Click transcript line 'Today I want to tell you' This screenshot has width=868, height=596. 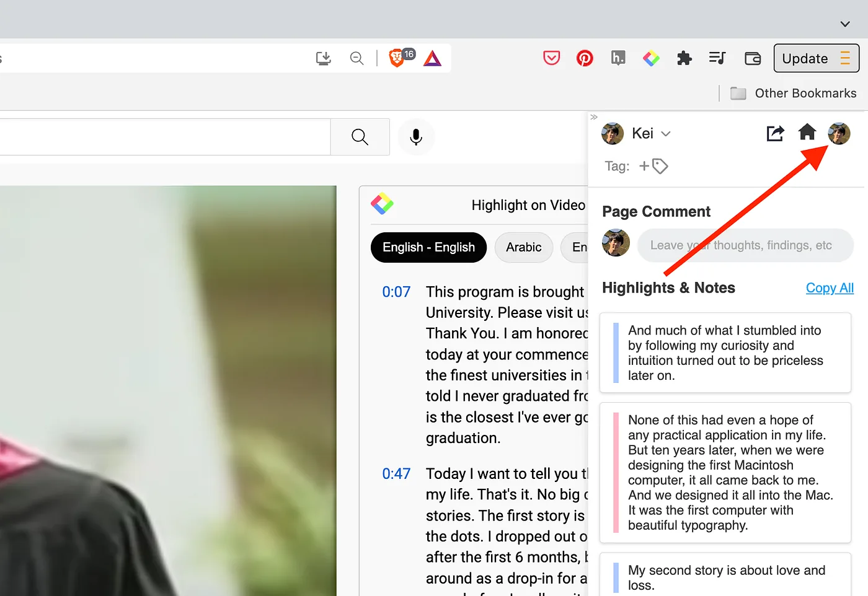click(505, 474)
